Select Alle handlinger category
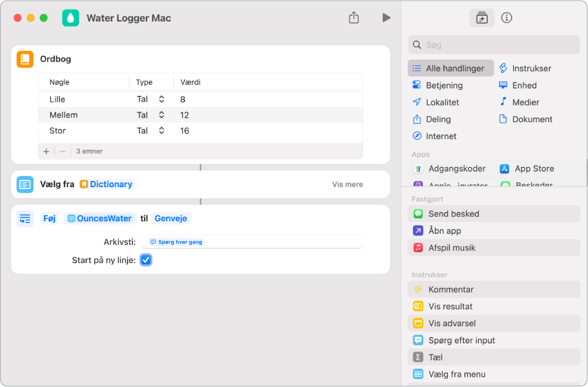This screenshot has width=588, height=387. [450, 68]
